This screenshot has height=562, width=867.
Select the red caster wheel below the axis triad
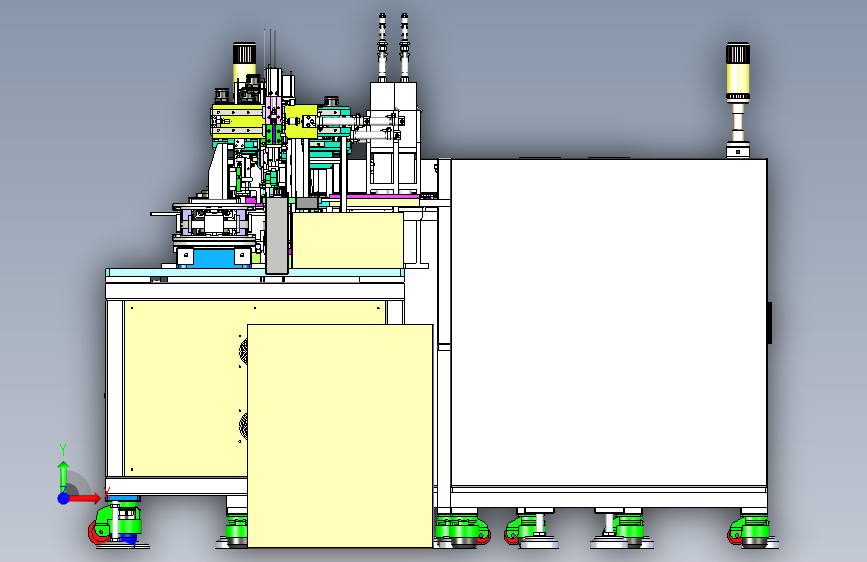pyautogui.click(x=98, y=533)
